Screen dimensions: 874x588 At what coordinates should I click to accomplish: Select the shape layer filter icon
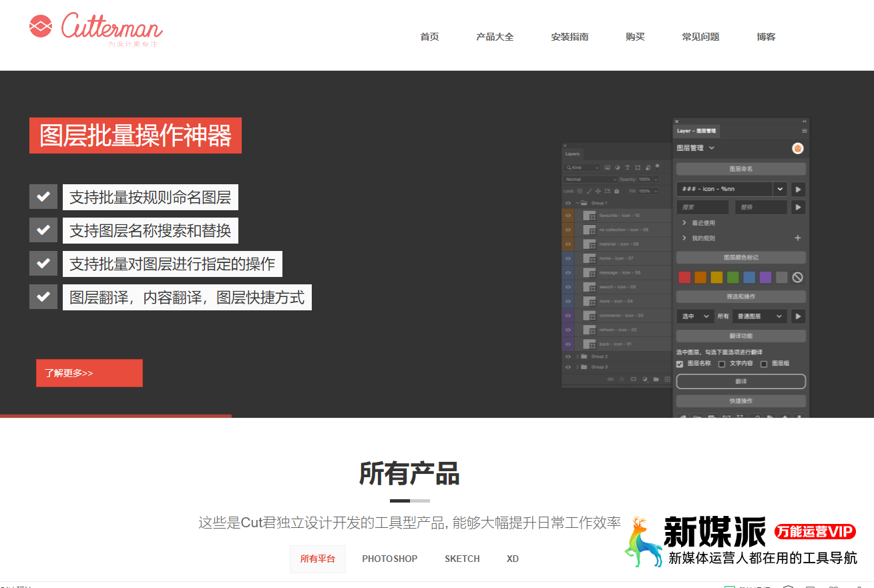pyautogui.click(x=638, y=168)
